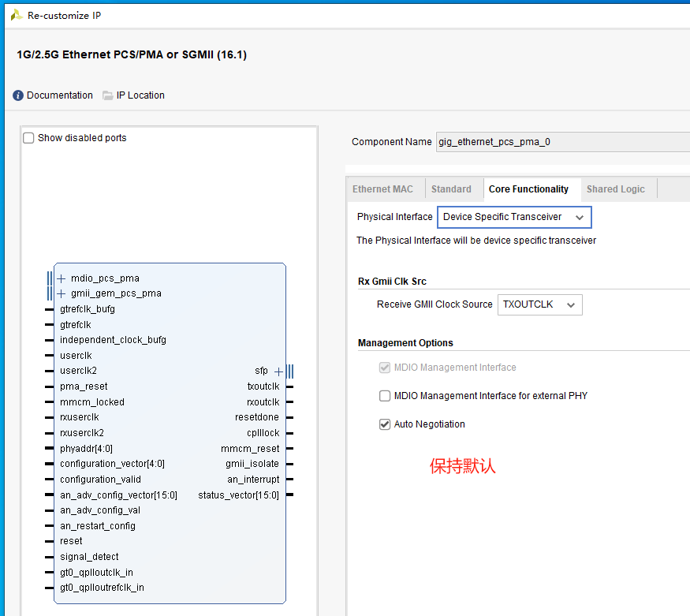Toggle Show disabled ports checkbox
This screenshot has height=616, width=690.
[x=28, y=138]
